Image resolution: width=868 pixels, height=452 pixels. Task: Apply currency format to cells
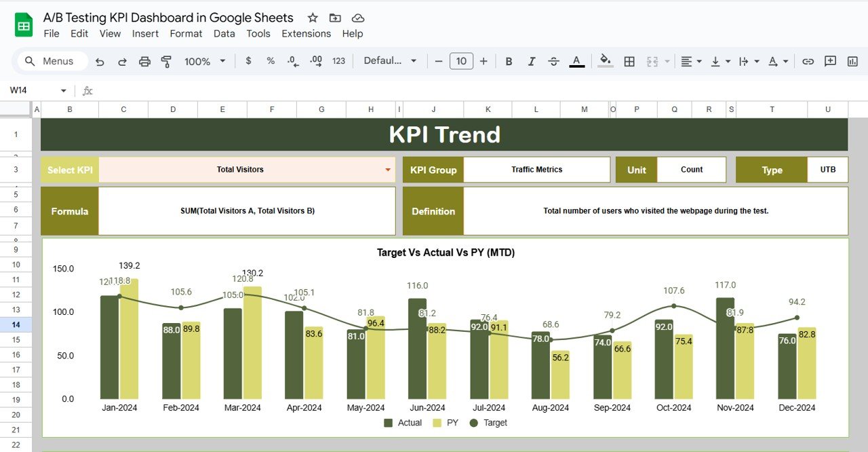point(248,60)
